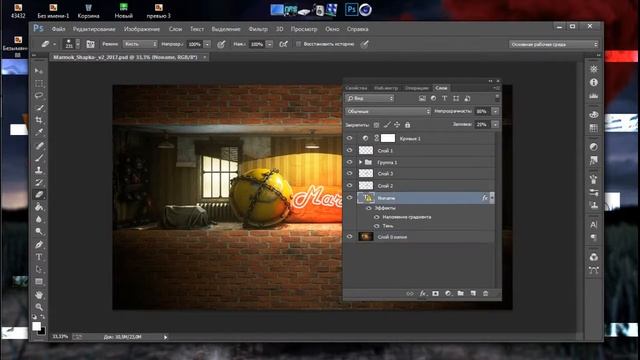Image resolution: width=640 pixels, height=360 pixels.
Task: Click the Add layer mask icon
Action: (436, 293)
